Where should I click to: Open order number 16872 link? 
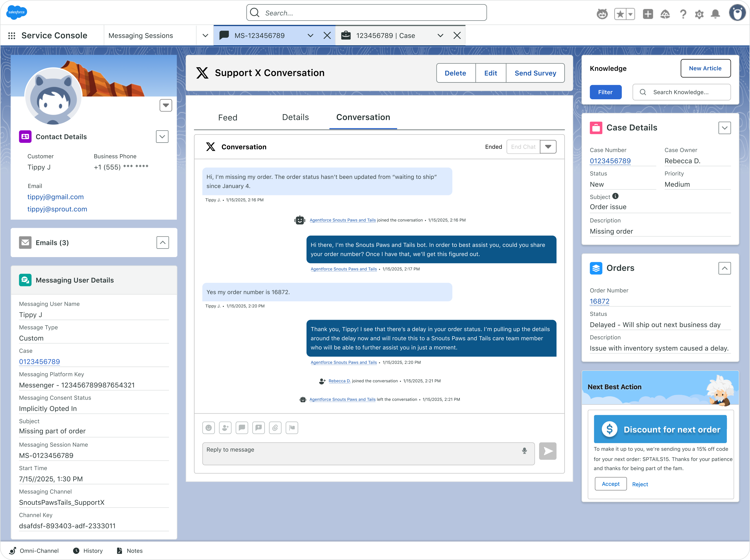click(x=599, y=301)
